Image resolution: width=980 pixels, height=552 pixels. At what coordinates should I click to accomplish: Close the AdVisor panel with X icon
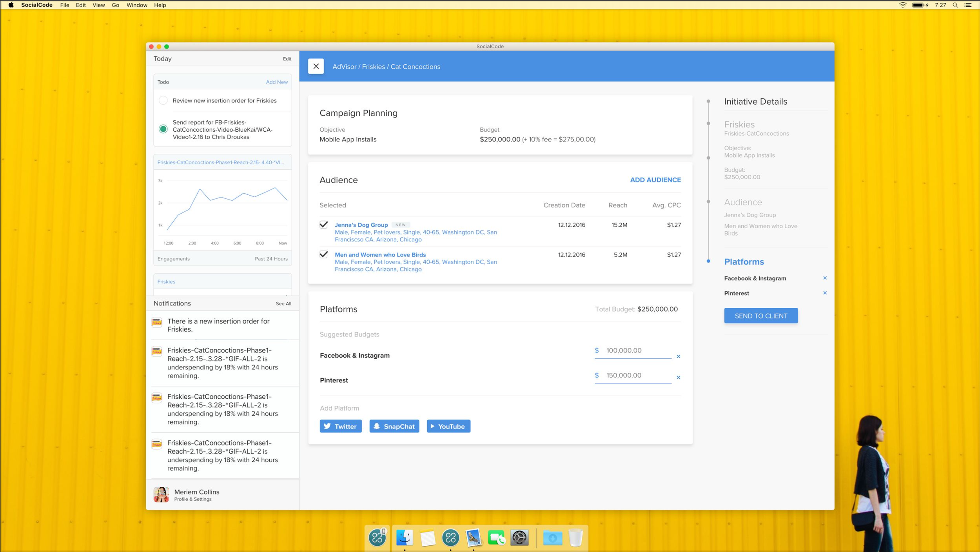pos(316,66)
